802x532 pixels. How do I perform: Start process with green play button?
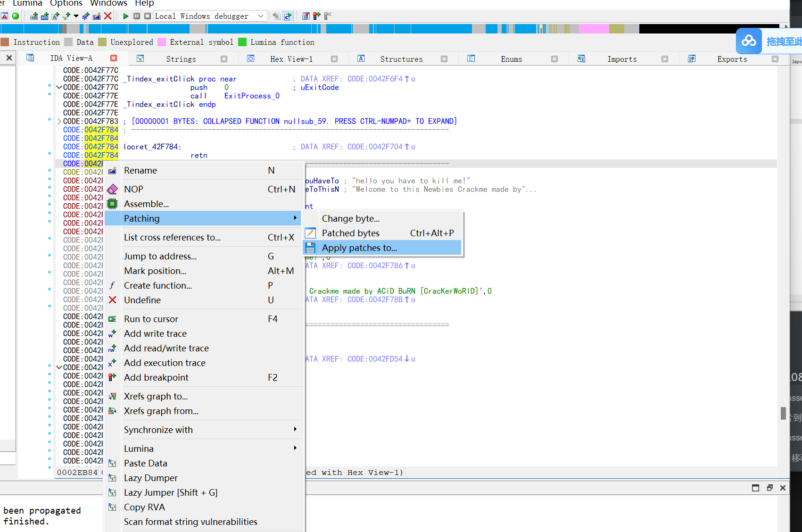125,16
